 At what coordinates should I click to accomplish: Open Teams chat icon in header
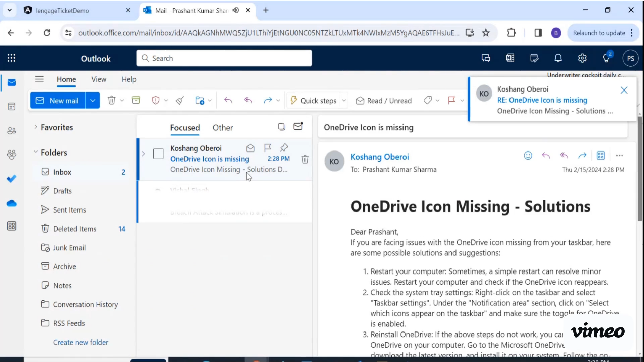click(486, 58)
